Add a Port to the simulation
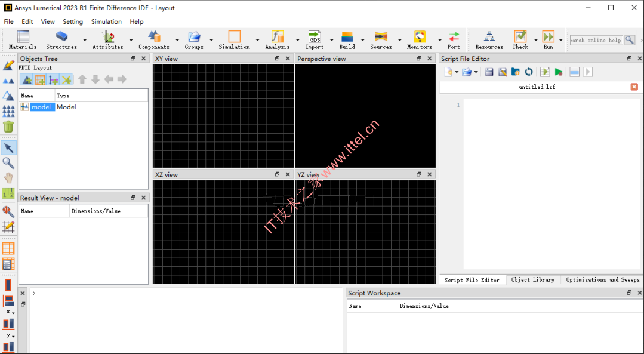This screenshot has height=354, width=644. click(x=454, y=40)
